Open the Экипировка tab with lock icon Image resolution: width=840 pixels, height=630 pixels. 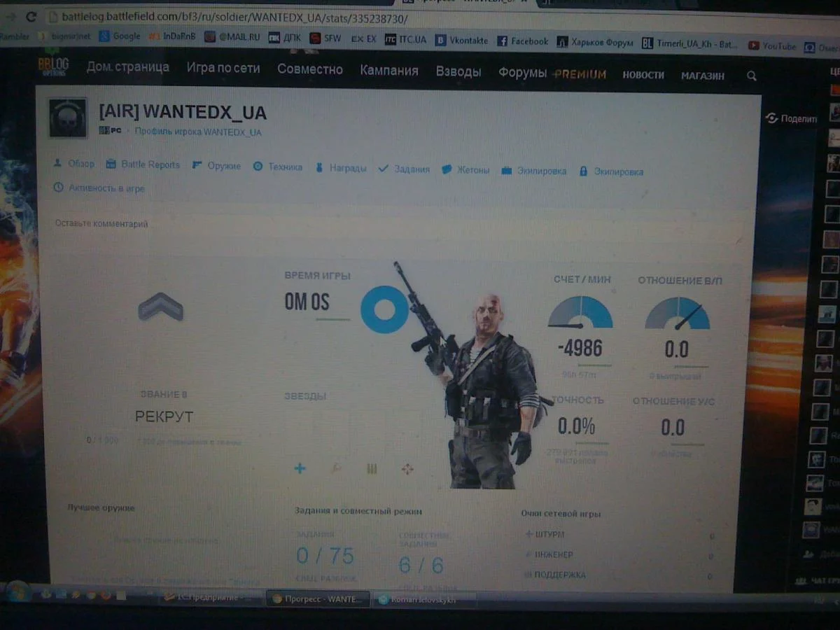pos(611,171)
